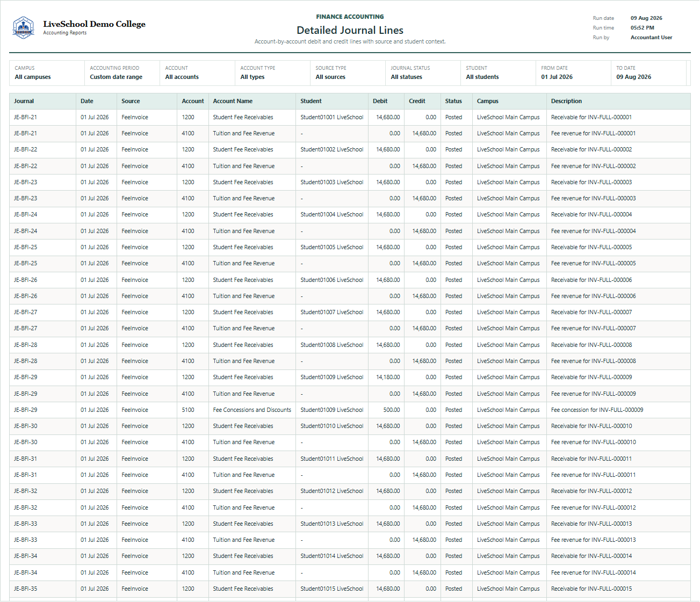This screenshot has height=602, width=700.
Task: Click 'Fee revenue for INV-FULL-000012' description
Action: (x=593, y=507)
